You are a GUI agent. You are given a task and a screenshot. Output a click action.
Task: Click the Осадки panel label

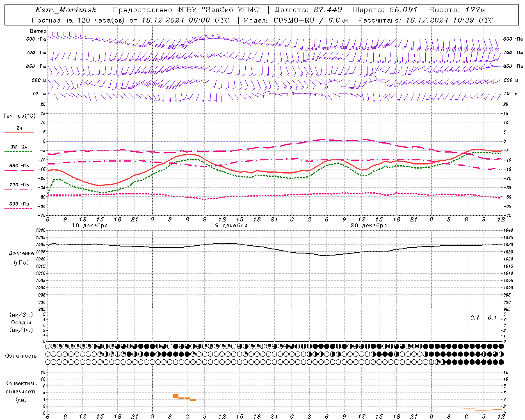pyautogui.click(x=21, y=323)
